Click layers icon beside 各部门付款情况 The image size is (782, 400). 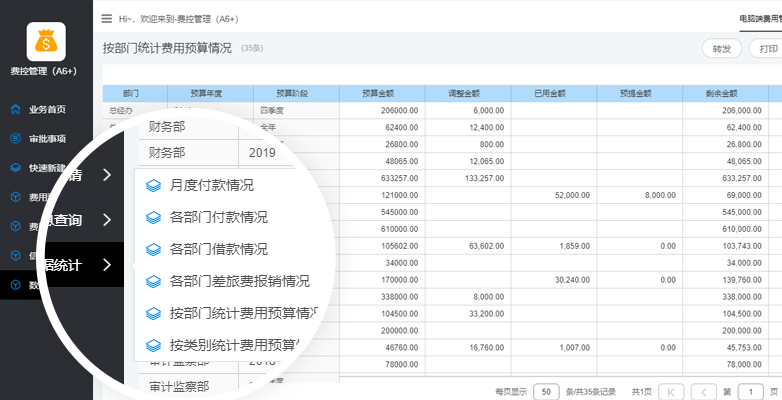153,217
